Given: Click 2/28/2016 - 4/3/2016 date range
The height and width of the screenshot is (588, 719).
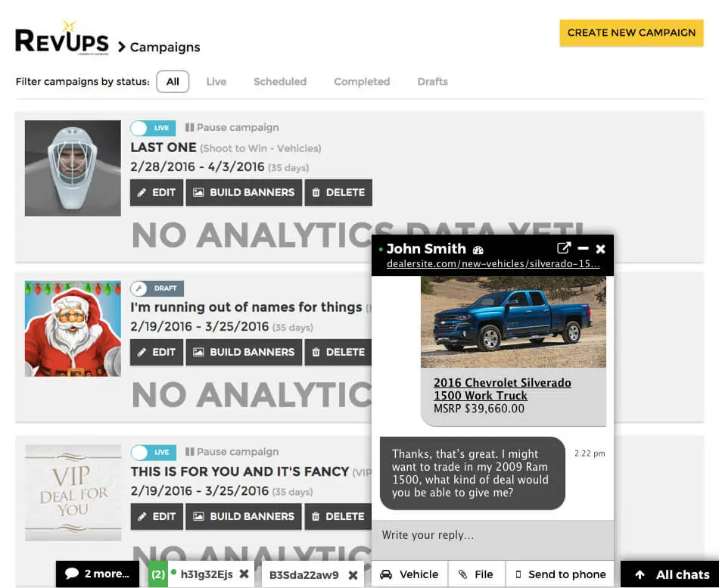Looking at the screenshot, I should 198,166.
